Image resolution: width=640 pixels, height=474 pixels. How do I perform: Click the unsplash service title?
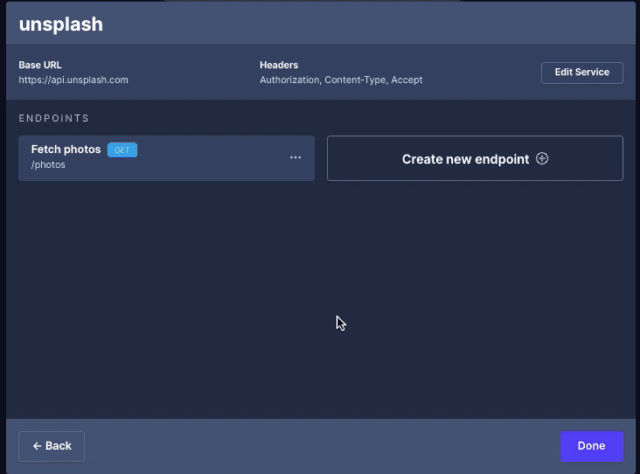click(61, 24)
